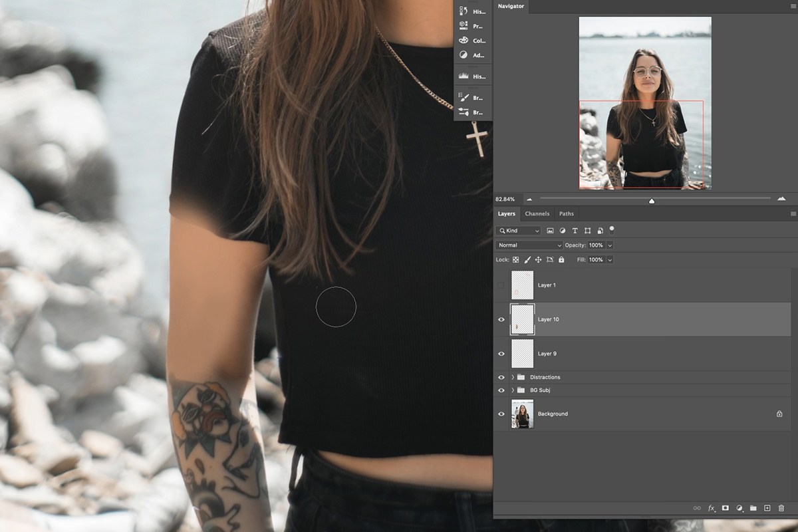Open the collapsed History panel icon
This screenshot has height=532, width=798.
click(464, 11)
